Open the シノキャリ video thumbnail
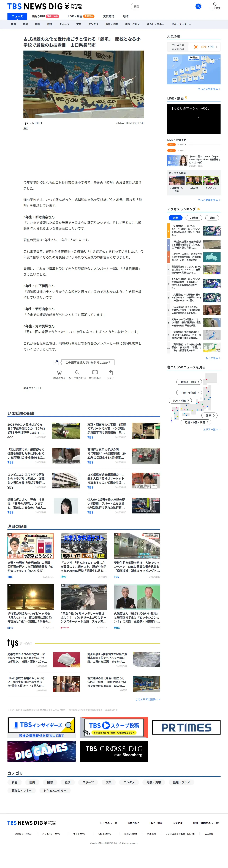This screenshot has width=228, height=868. [x=211, y=181]
